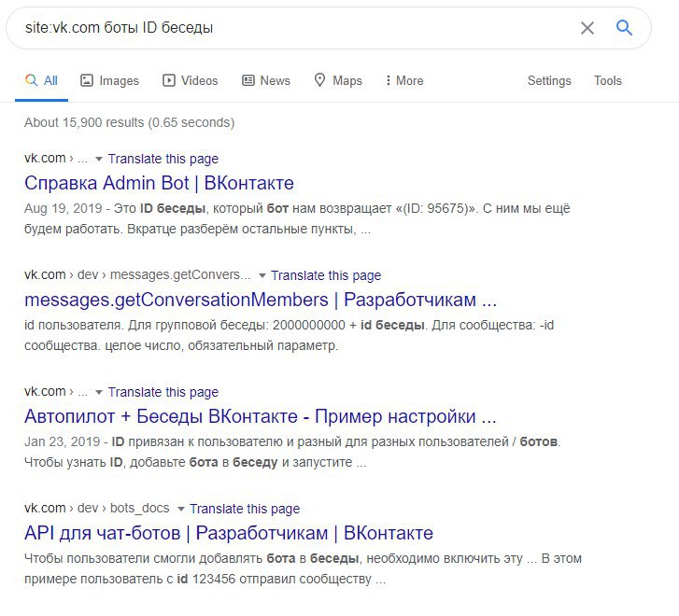
Task: Expand arrow next to Автопилот result URL
Action: [x=99, y=392]
